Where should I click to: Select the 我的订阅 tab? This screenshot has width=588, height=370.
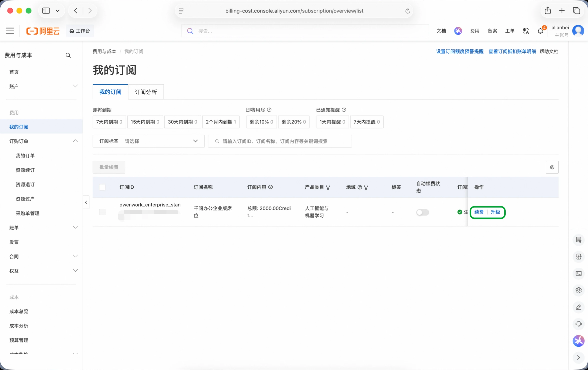(110, 92)
